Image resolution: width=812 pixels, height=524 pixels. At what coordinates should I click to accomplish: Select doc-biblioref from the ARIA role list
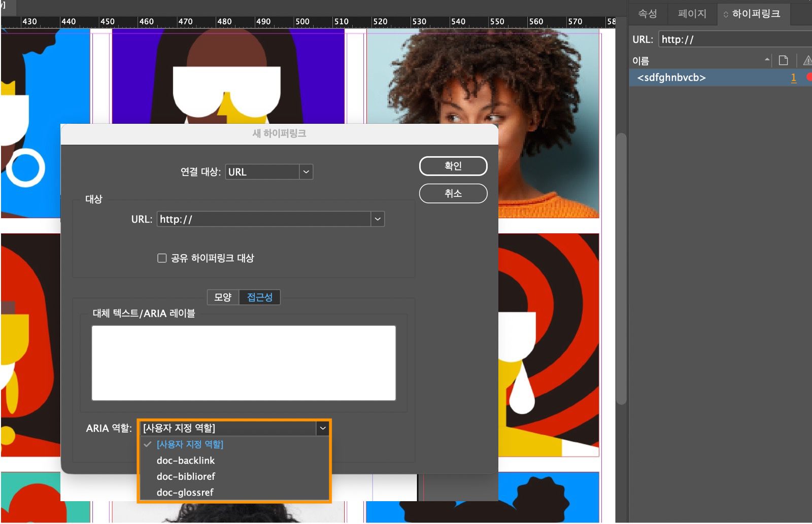(186, 476)
